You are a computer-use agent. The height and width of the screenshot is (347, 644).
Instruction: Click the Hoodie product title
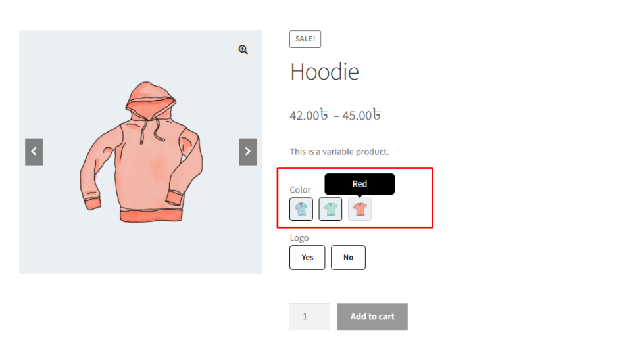click(x=324, y=72)
